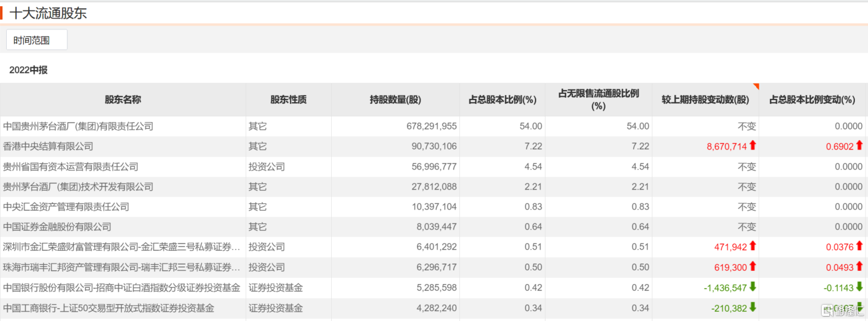
Task: Click red up arrow beside 619,300
Action: point(752,267)
